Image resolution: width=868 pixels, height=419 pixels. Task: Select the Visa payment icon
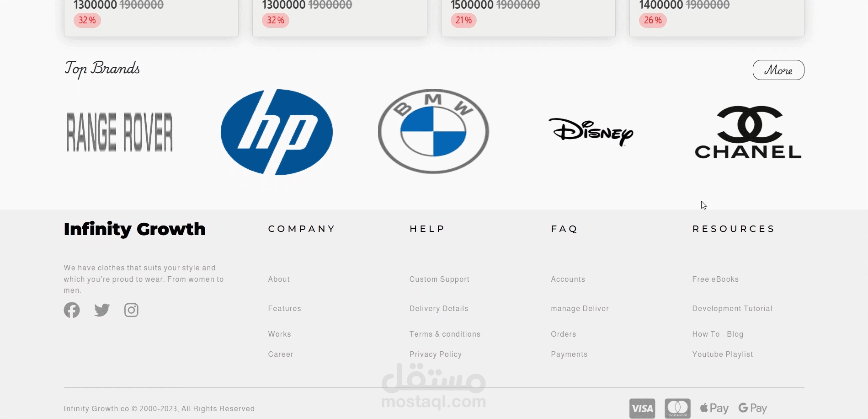(642, 408)
